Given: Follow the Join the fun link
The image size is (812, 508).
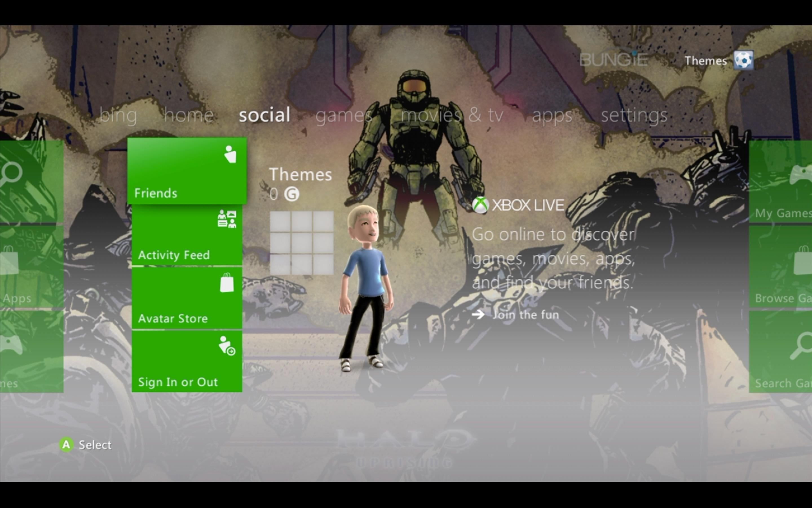Looking at the screenshot, I should pos(526,315).
